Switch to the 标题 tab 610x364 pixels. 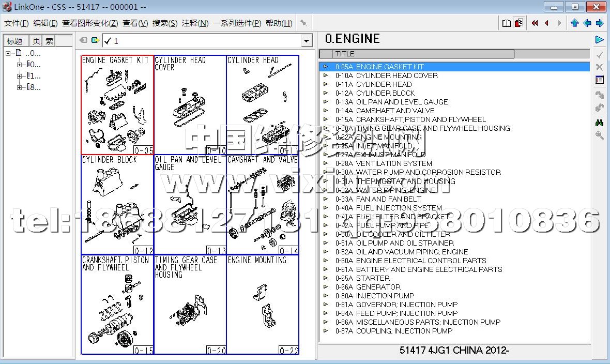click(14, 41)
